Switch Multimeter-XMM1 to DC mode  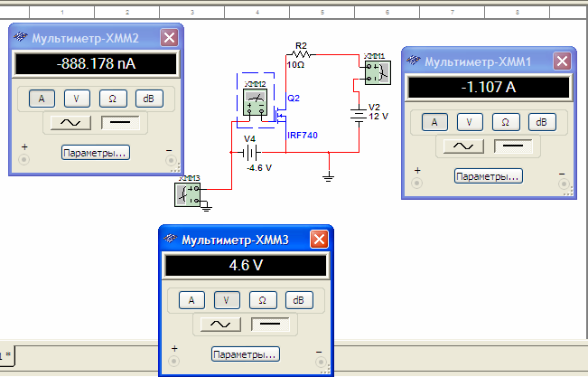[x=513, y=146]
